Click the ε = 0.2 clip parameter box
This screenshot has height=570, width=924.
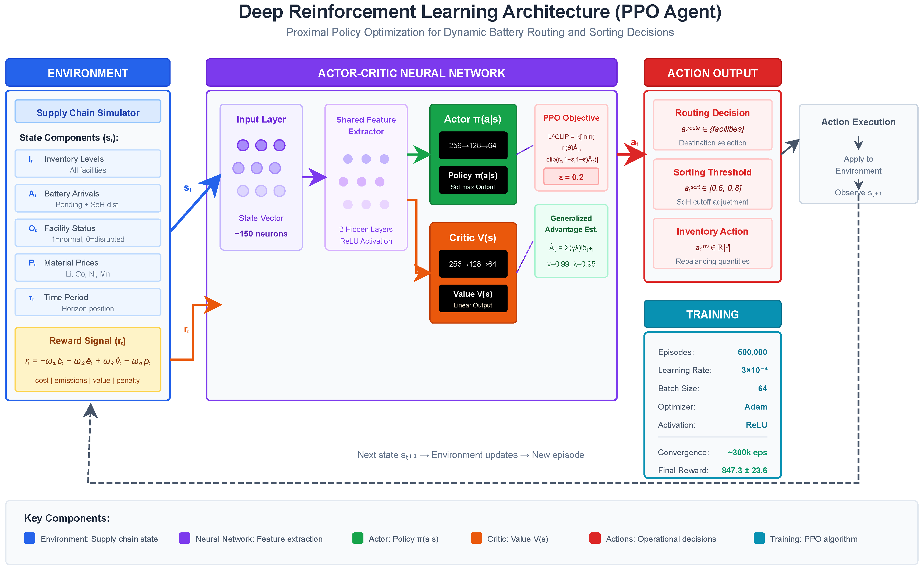571,177
